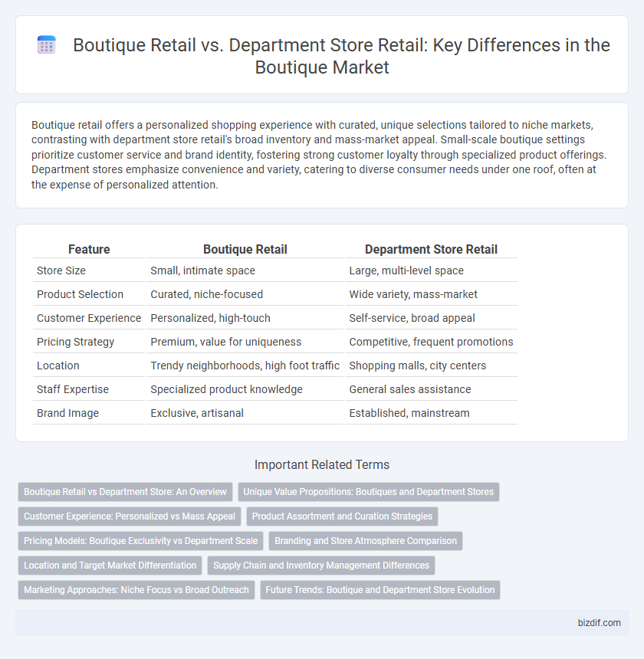Screen dimensions: 644x659
Task: Open 'Future Trends: Boutique and Department Store Evolution'
Action: point(380,590)
